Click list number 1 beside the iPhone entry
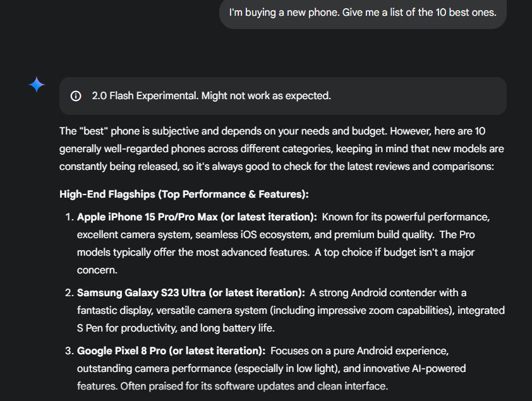The image size is (532, 401). pos(69,217)
